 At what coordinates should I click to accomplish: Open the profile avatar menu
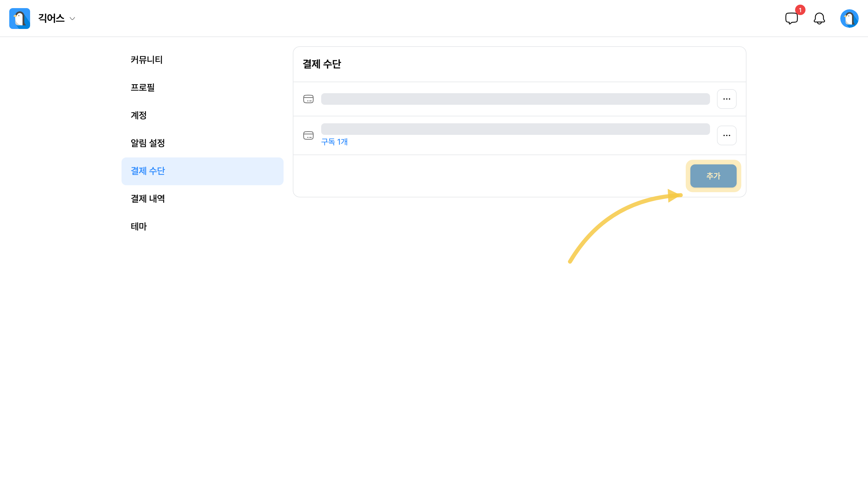[849, 18]
